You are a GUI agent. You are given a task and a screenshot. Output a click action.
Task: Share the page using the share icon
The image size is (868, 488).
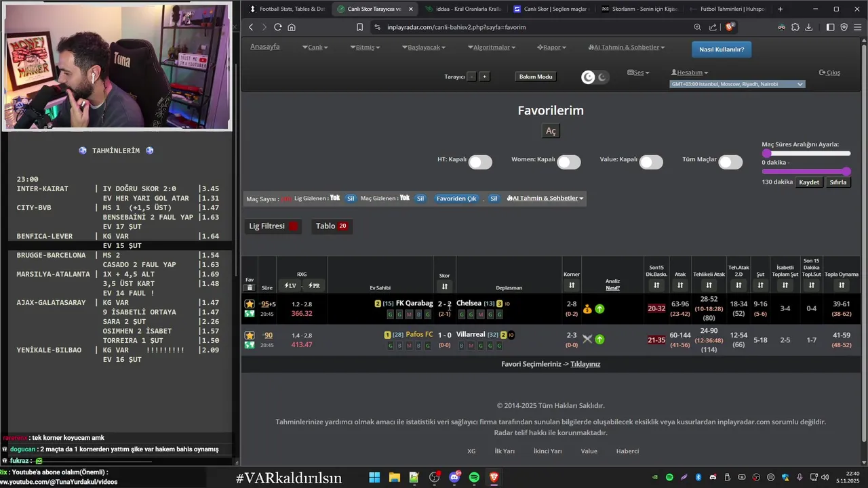pos(713,27)
